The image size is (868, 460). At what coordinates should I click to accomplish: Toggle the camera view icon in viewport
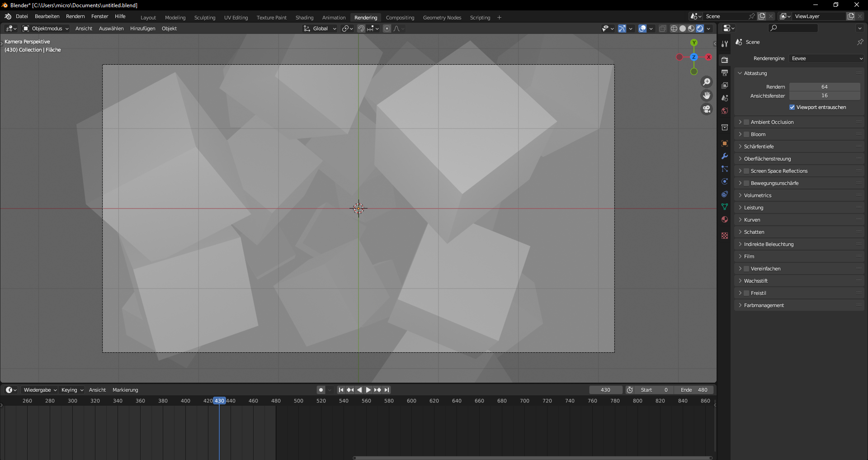[x=706, y=109]
